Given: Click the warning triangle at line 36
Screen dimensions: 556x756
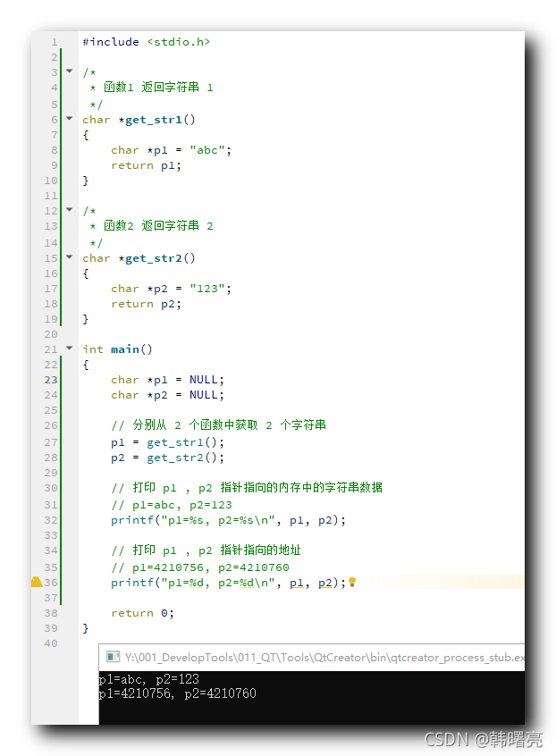Looking at the screenshot, I should coord(38,582).
